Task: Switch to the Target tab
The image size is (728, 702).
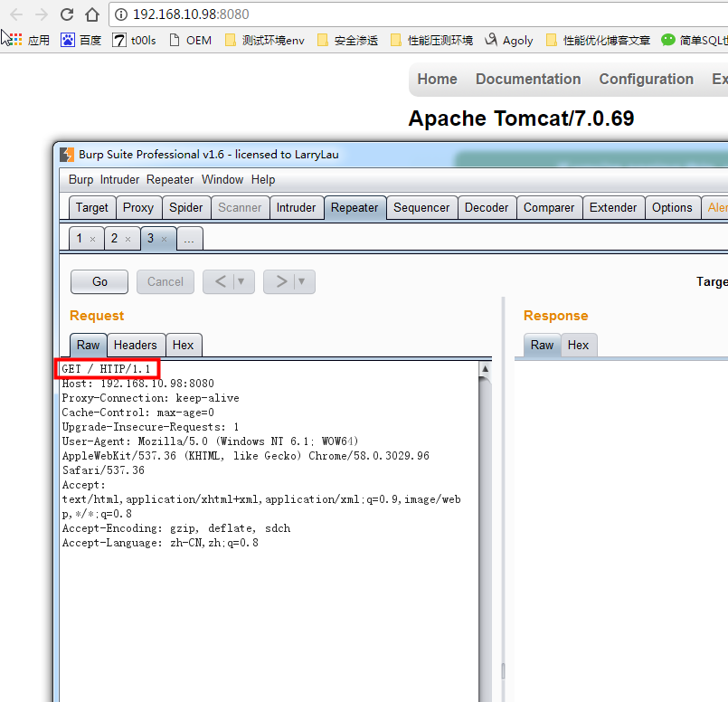Action: point(92,207)
